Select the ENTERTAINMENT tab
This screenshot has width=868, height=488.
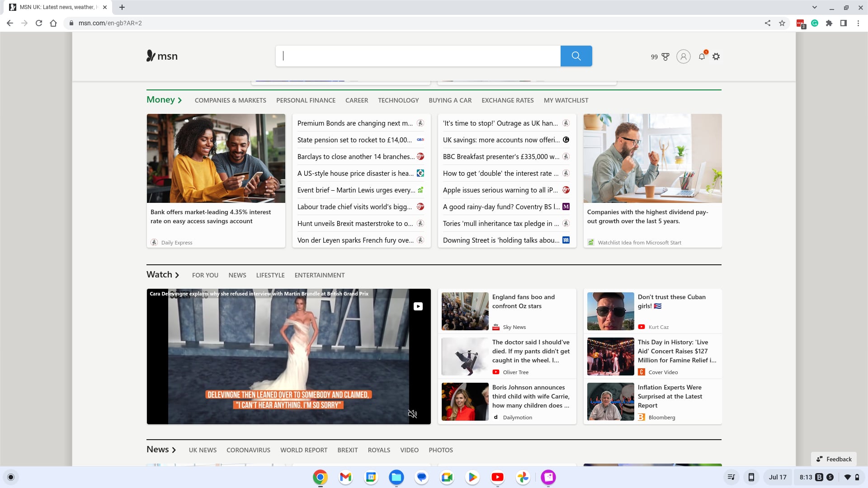(x=320, y=275)
